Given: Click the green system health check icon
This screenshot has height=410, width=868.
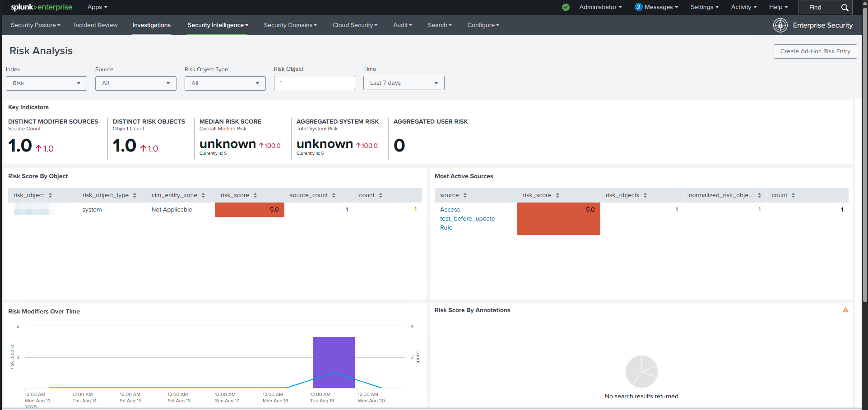Looking at the screenshot, I should pos(566,7).
